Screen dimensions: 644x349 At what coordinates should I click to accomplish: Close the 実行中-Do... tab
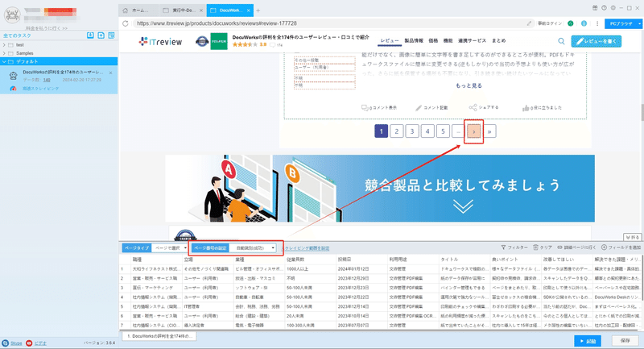click(x=200, y=10)
